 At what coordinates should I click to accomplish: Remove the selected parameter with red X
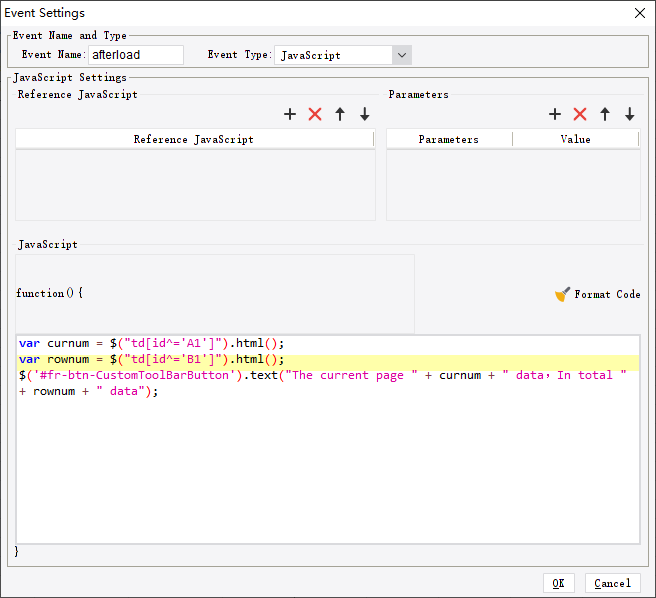(580, 115)
